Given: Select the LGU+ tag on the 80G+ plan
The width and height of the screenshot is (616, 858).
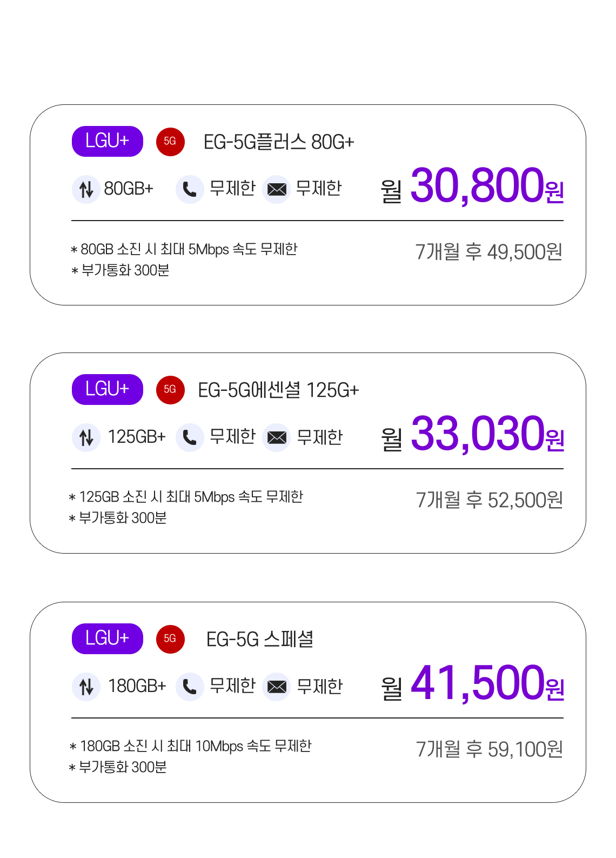Looking at the screenshot, I should click(108, 142).
